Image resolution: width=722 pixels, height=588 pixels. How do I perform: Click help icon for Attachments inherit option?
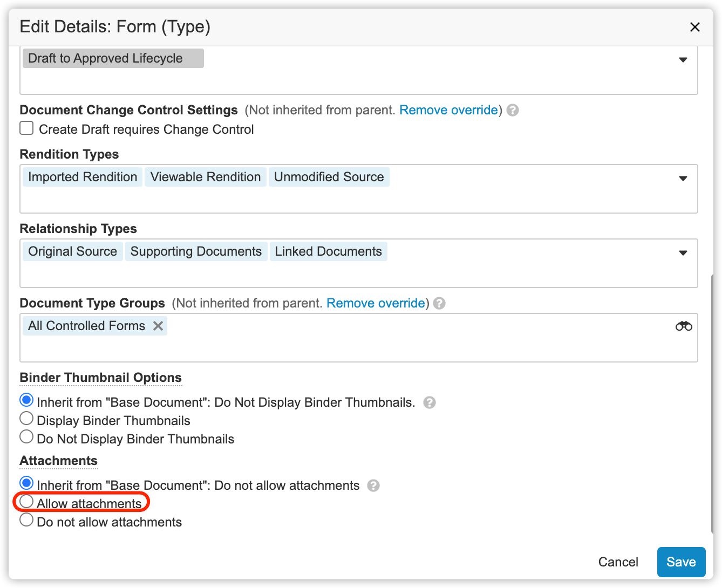pyautogui.click(x=373, y=486)
